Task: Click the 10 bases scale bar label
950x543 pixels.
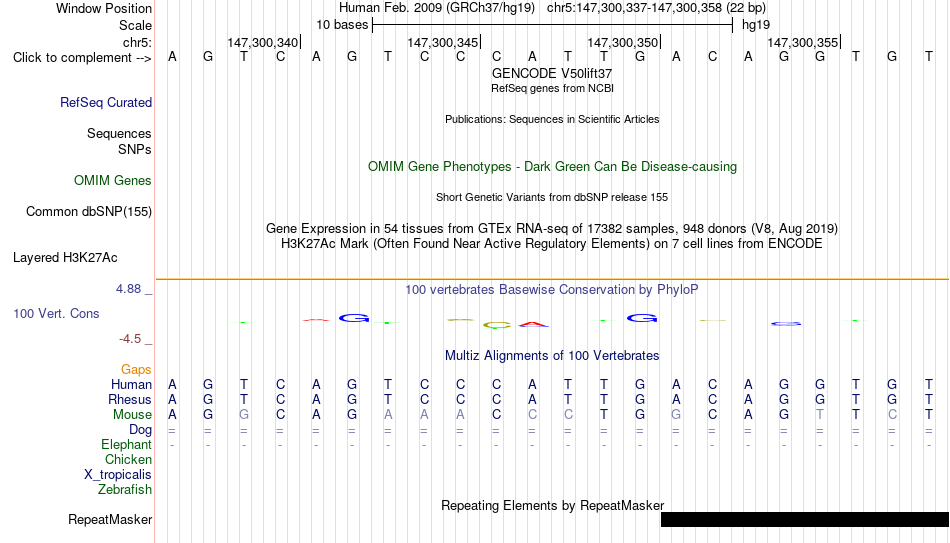Action: (x=342, y=25)
